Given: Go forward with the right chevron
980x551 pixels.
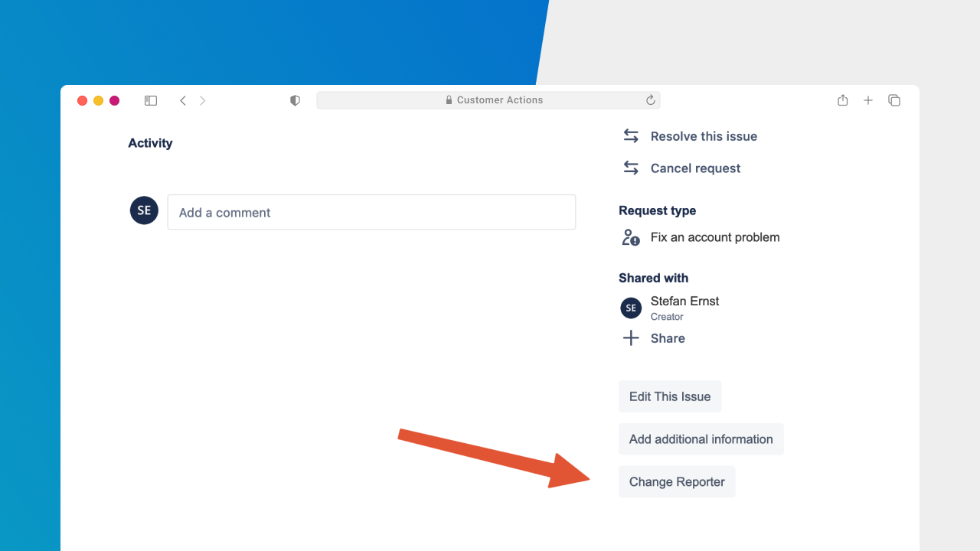Looking at the screenshot, I should point(202,100).
